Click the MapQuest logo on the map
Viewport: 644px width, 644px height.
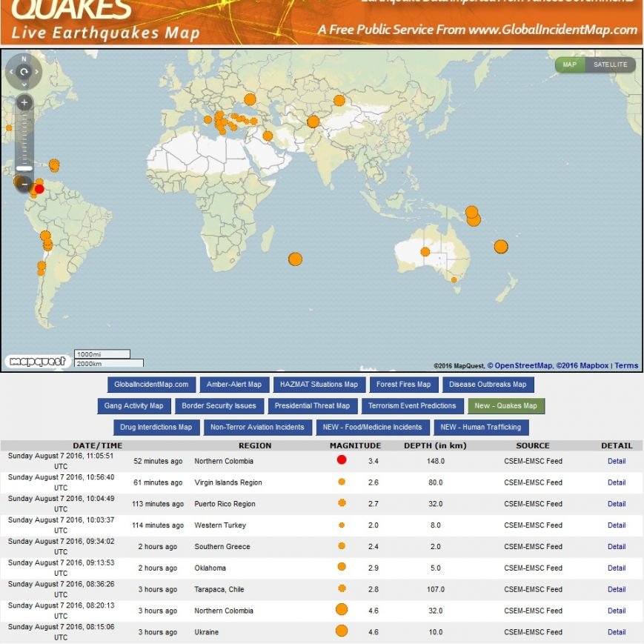tap(38, 361)
